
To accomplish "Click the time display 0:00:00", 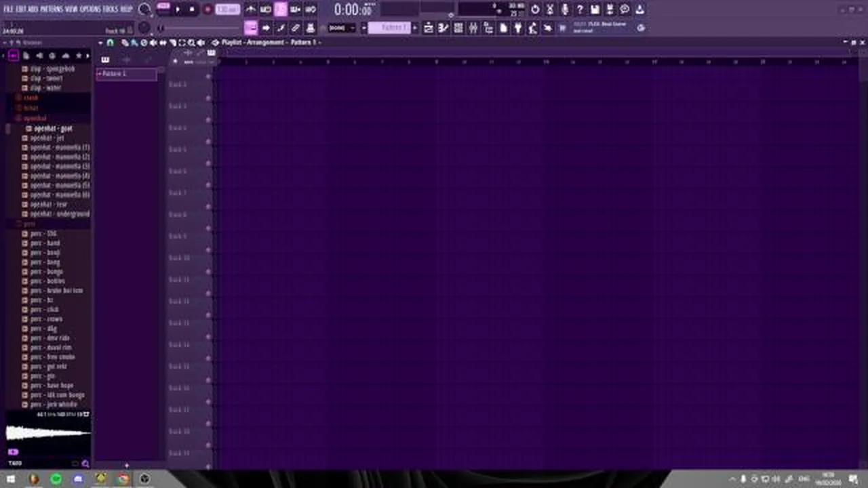I will (x=353, y=9).
